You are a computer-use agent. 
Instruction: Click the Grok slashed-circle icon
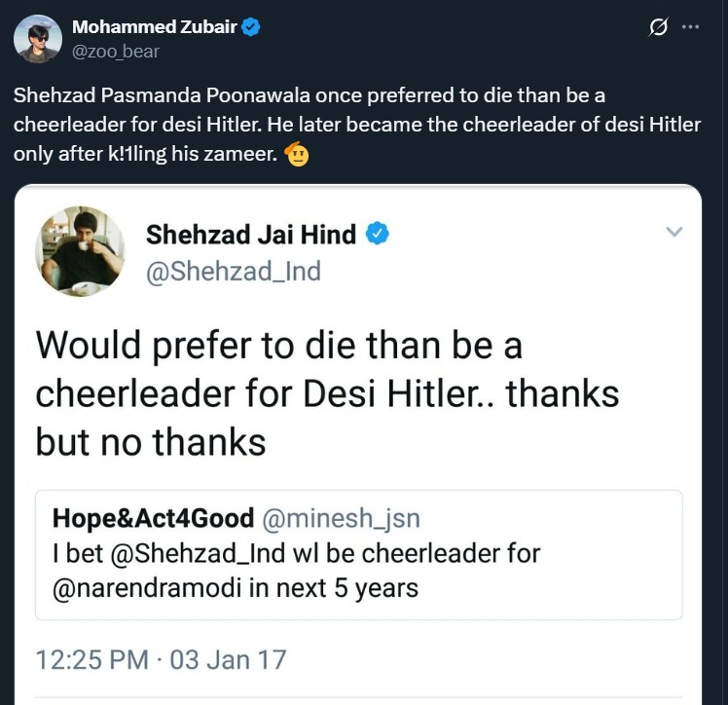point(658,28)
